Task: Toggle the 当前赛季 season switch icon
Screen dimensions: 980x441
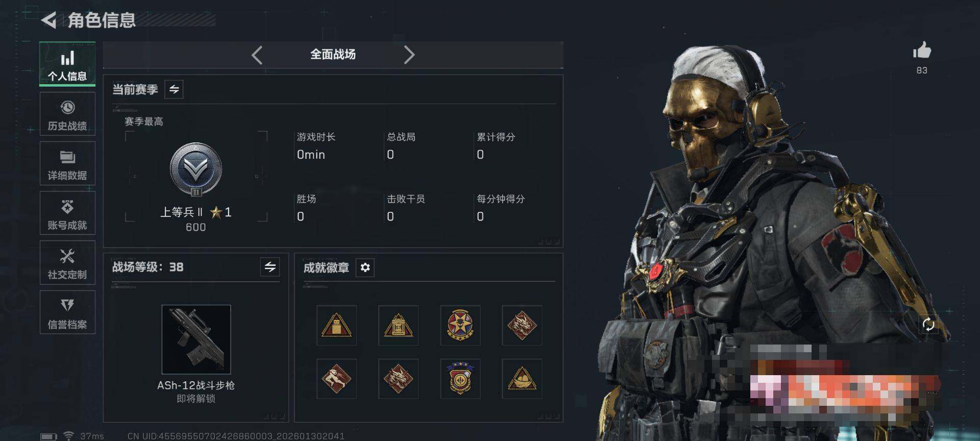Action: 174,89
